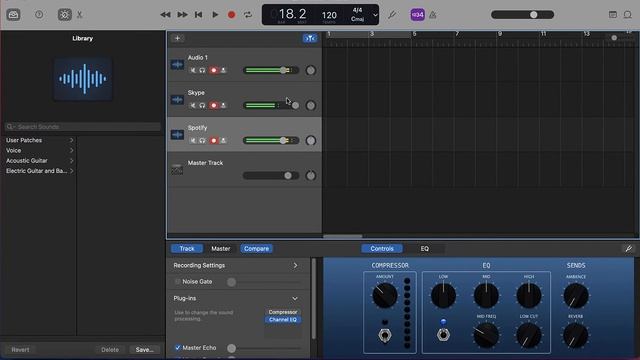
Task: Click the Save... button in Library
Action: (144, 350)
